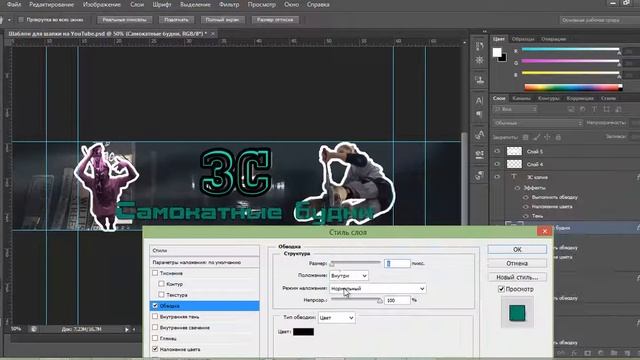Click shape layer filter icon in Layers panel
The height and width of the screenshot is (360, 640).
click(x=607, y=109)
